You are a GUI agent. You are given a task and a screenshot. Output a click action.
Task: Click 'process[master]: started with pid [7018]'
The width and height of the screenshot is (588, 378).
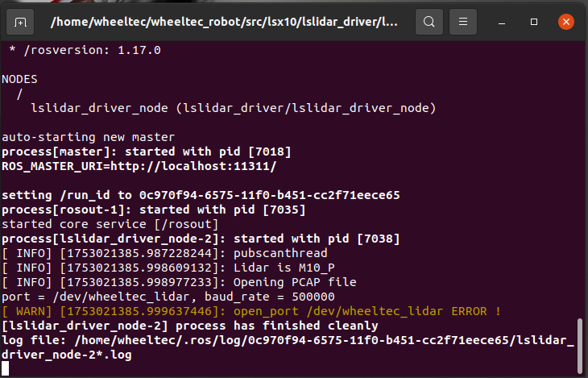tap(147, 152)
